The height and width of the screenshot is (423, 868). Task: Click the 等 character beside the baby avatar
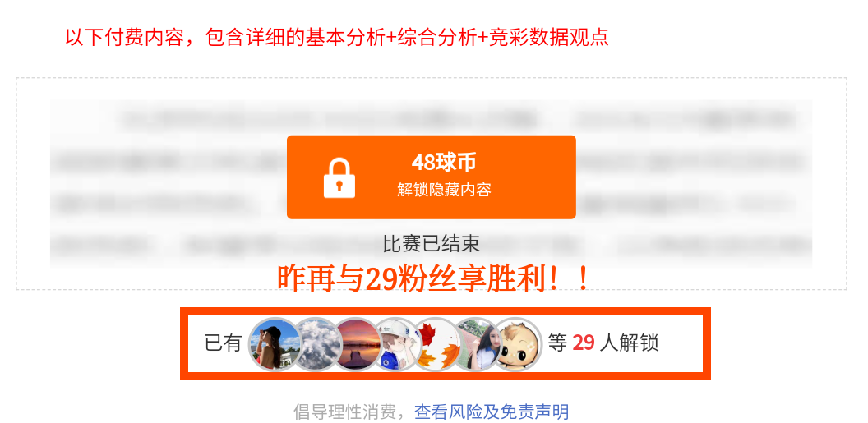[x=557, y=343]
